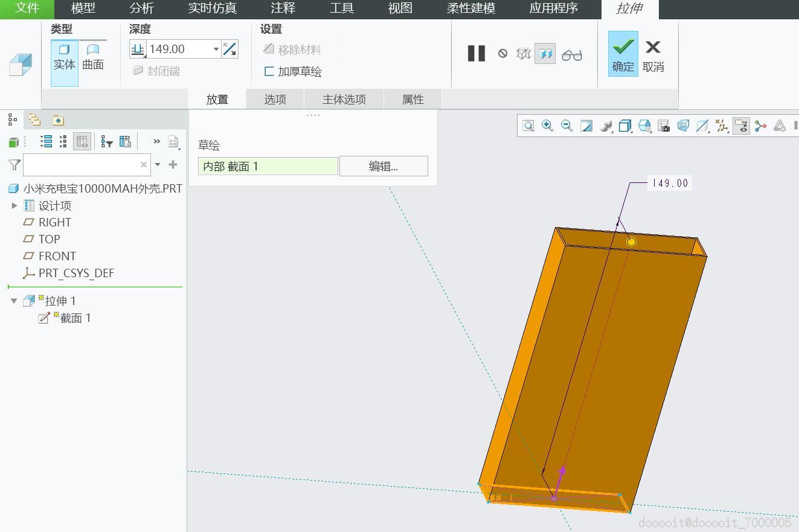This screenshot has width=799, height=532.
Task: Click the model tree search field
Action: point(82,164)
